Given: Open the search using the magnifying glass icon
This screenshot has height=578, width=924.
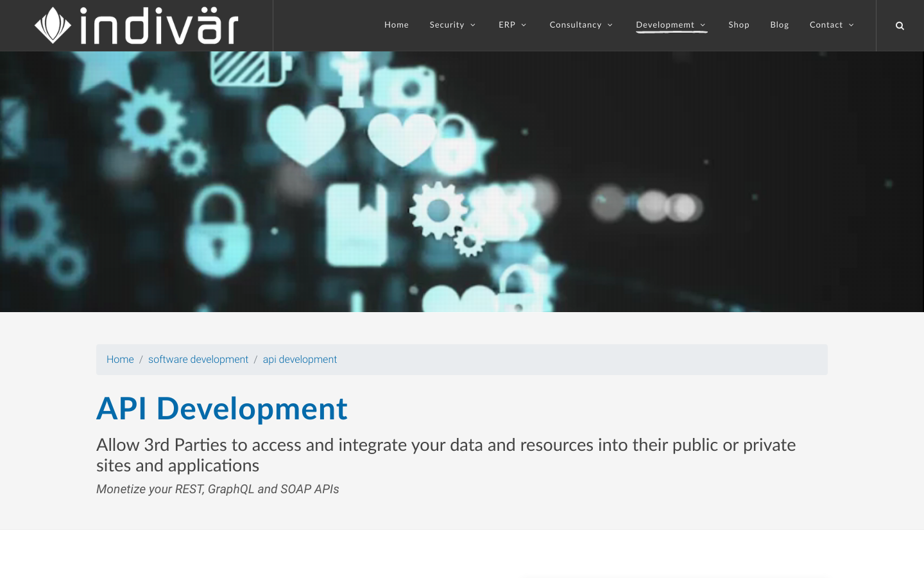Looking at the screenshot, I should pos(900,25).
